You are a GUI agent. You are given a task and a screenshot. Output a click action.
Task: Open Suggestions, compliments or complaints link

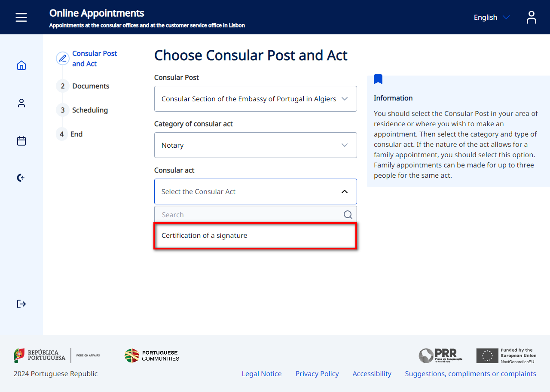pos(470,374)
